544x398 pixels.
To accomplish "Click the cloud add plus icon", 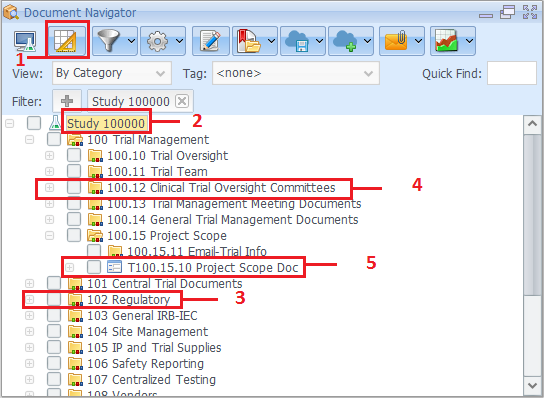I will click(x=345, y=41).
